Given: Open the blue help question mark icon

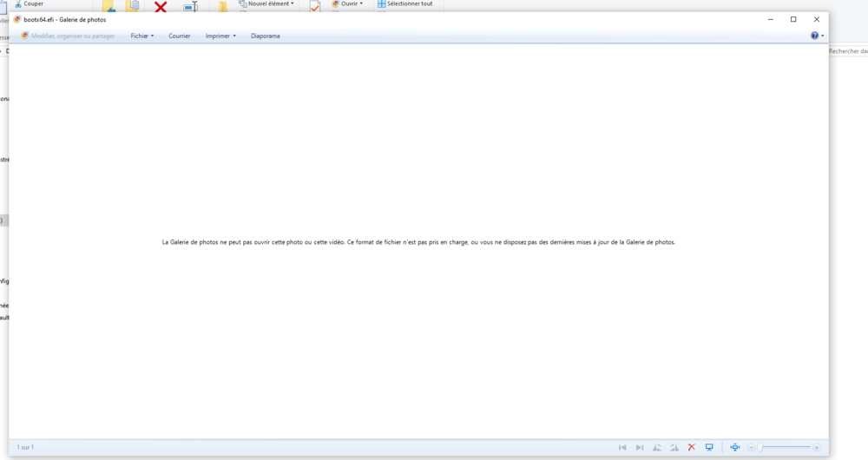Looking at the screenshot, I should click(x=815, y=36).
